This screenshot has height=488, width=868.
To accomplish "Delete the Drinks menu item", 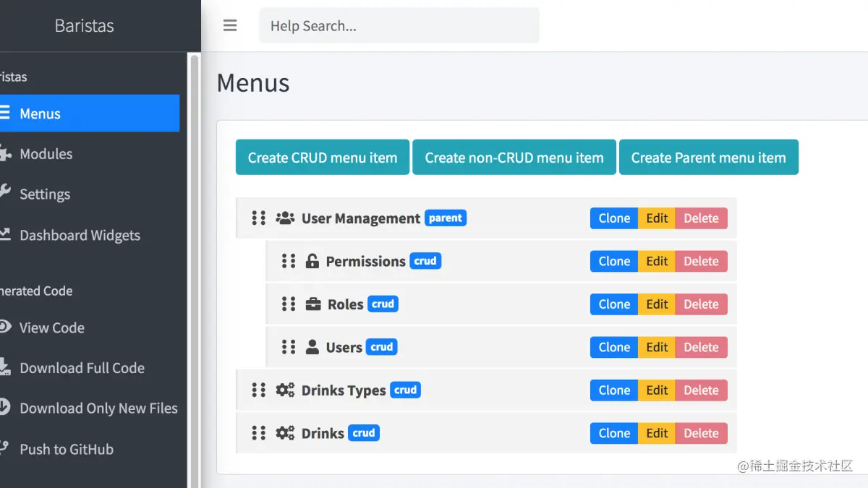I will [x=701, y=432].
